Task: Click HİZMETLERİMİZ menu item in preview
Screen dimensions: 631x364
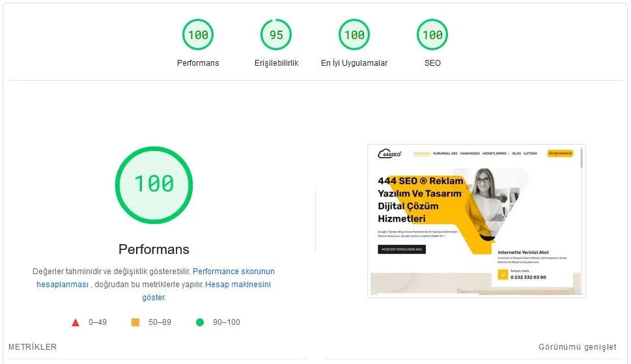Action: click(x=496, y=154)
